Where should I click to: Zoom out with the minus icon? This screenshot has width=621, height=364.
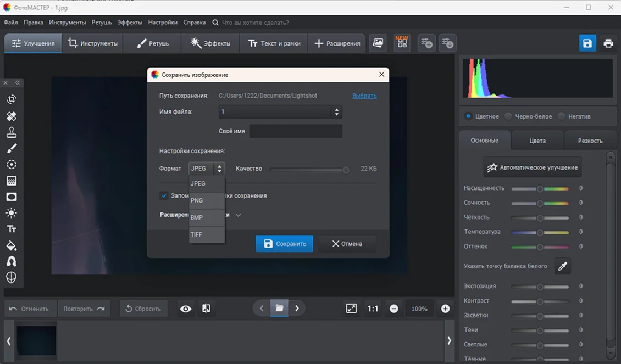click(393, 309)
